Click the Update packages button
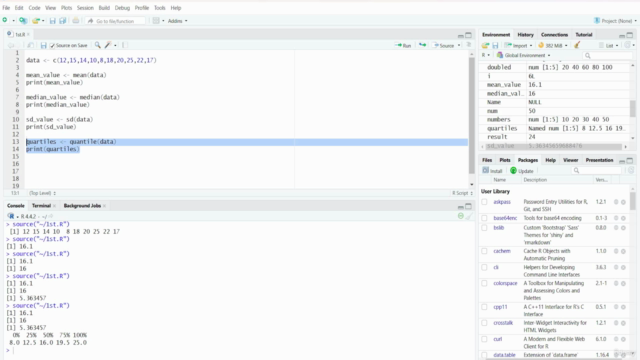This screenshot has height=360, width=640. point(522,171)
